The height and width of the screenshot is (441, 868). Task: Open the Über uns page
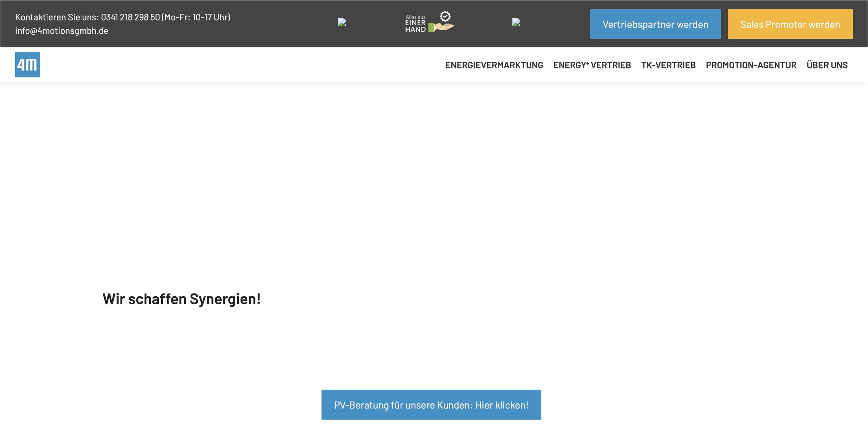[827, 65]
